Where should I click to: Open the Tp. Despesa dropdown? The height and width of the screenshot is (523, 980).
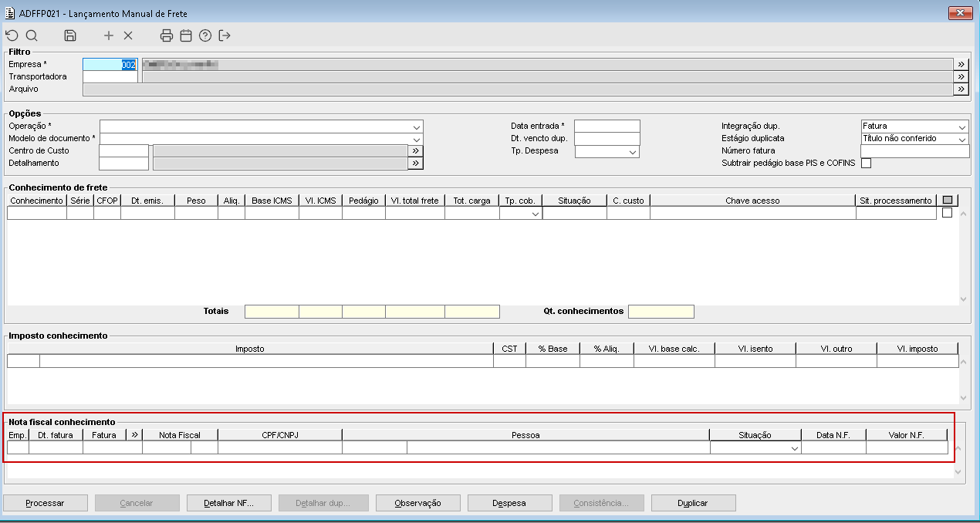(633, 152)
